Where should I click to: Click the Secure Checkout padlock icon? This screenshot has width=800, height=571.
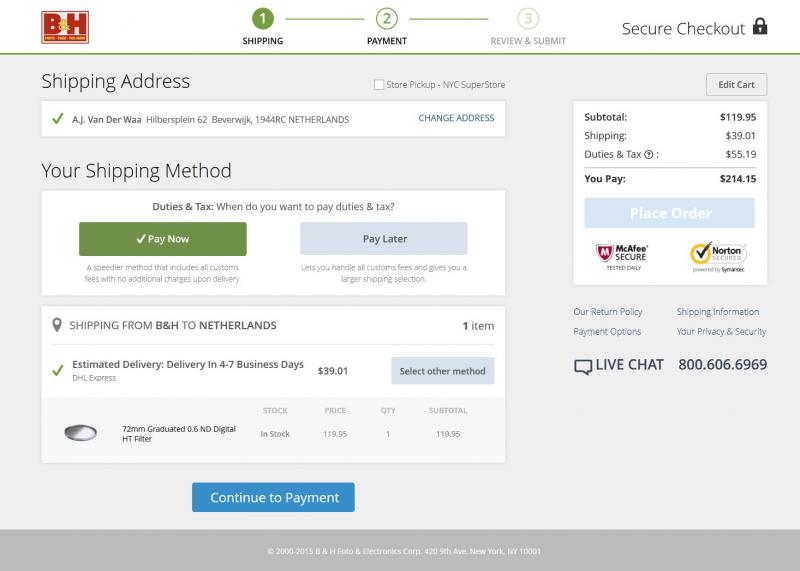click(760, 26)
